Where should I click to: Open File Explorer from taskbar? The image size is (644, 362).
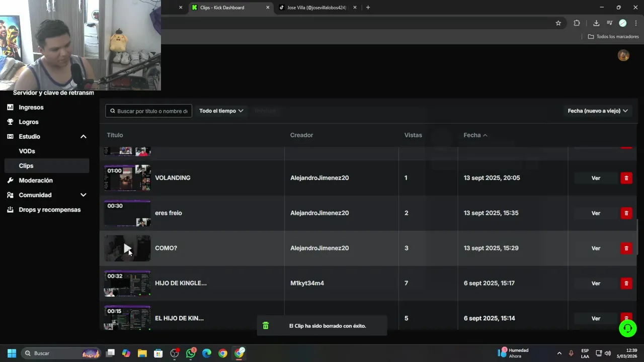pos(142,353)
